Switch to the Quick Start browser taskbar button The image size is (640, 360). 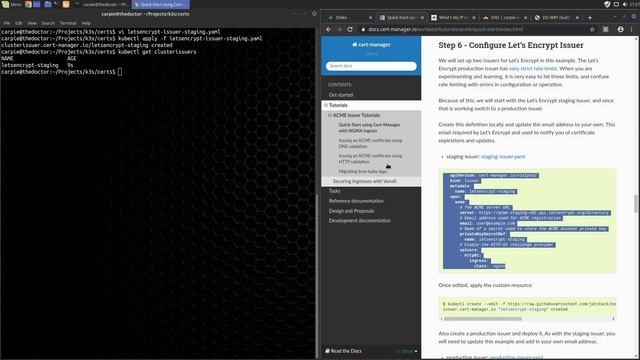click(161, 4)
